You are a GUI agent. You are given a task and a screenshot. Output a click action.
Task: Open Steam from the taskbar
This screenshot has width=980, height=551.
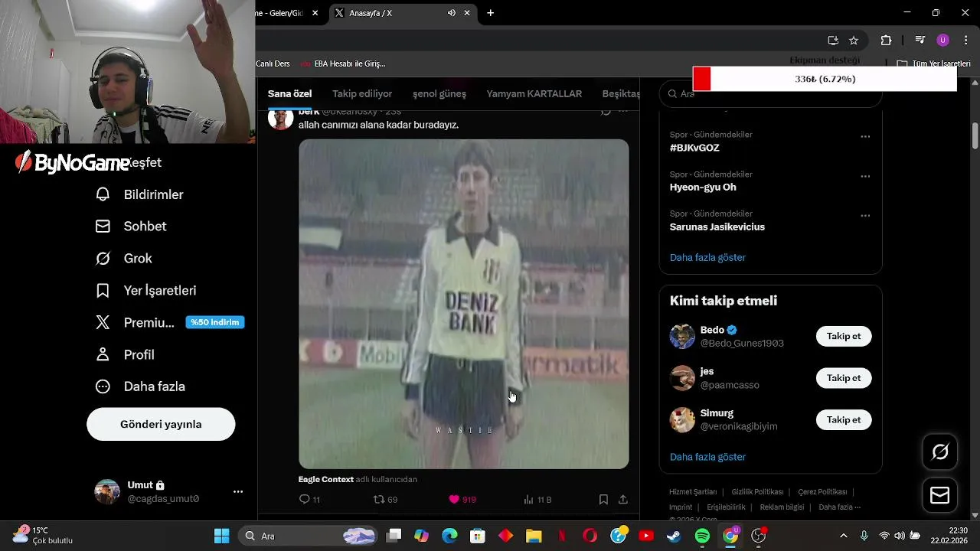coord(674,536)
